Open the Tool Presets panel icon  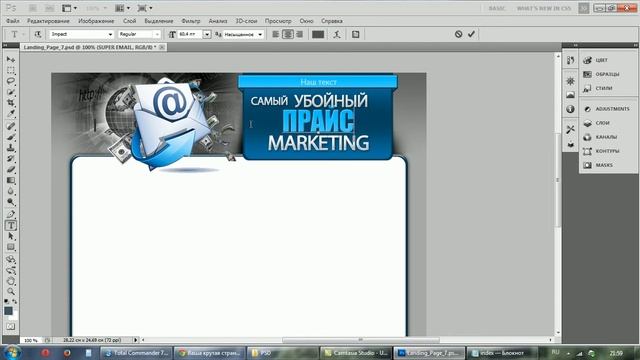[x=571, y=129]
